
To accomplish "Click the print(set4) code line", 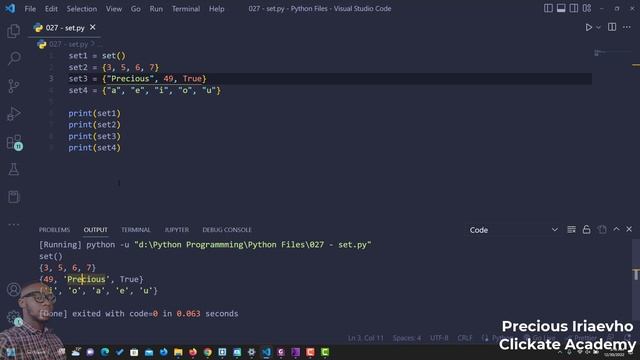I will pos(94,148).
